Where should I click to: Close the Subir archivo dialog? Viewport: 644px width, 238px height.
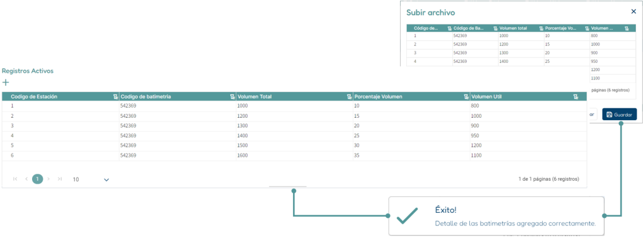click(x=633, y=11)
